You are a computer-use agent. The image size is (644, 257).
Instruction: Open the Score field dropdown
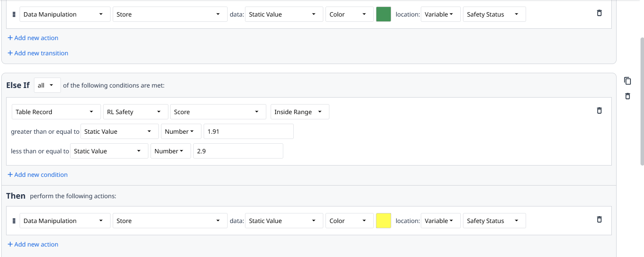click(x=218, y=112)
